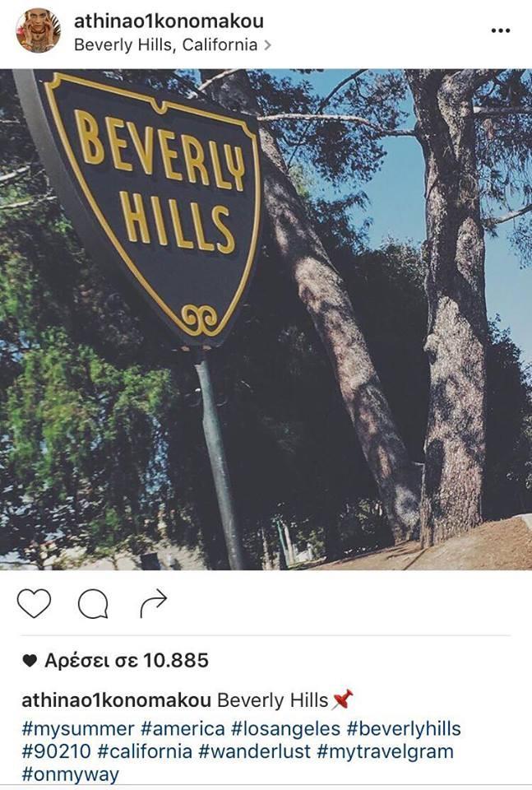Tap the Beverly Hills sign photo
This screenshot has height=790, width=532.
point(266,319)
